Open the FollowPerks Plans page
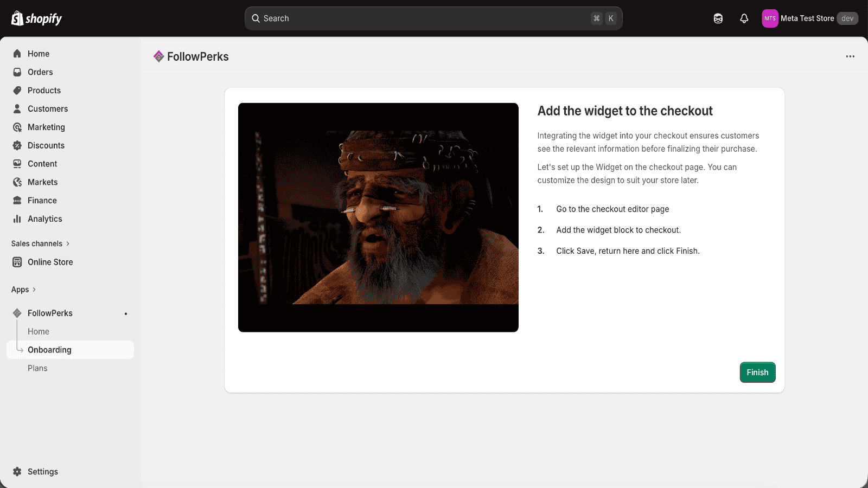 coord(70,368)
